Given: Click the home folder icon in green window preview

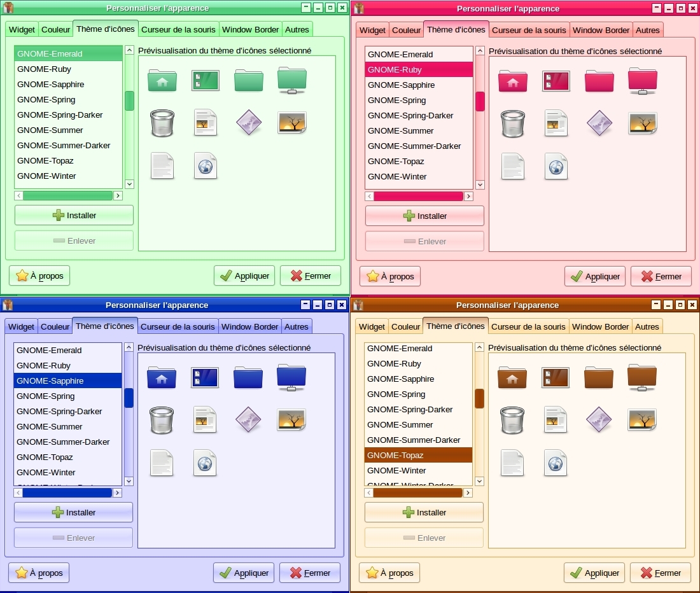Looking at the screenshot, I should (x=162, y=80).
